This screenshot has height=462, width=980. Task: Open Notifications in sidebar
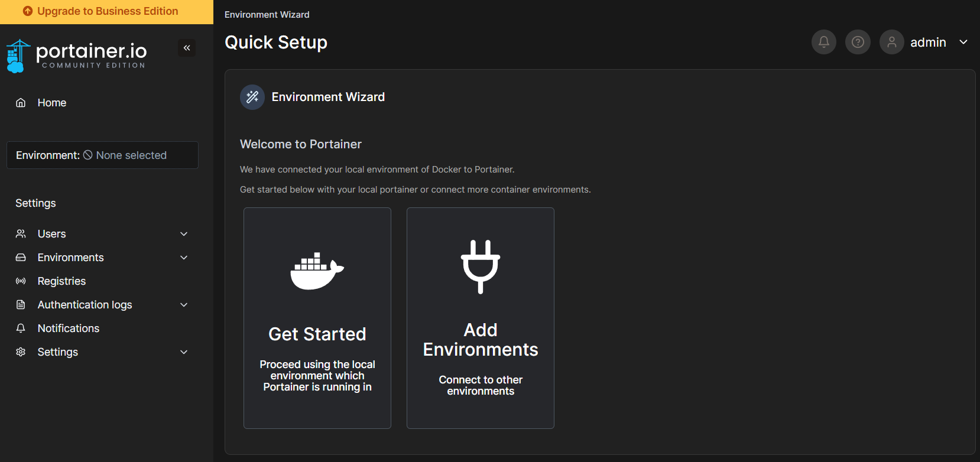102,328
